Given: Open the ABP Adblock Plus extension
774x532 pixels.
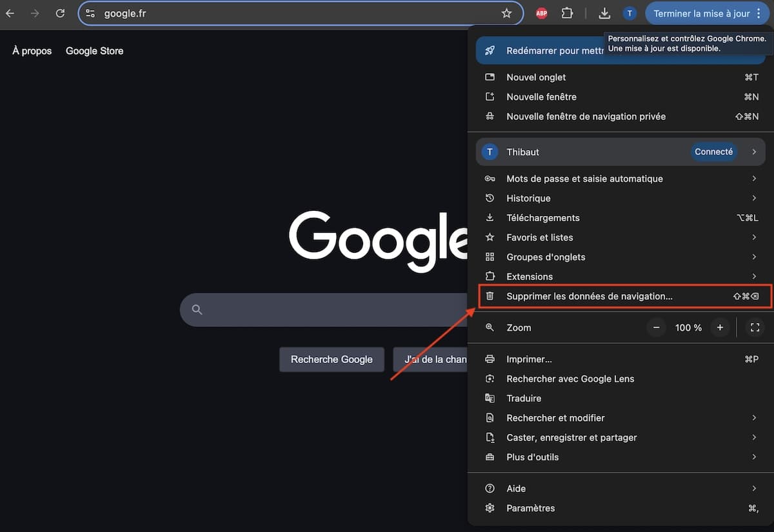Looking at the screenshot, I should click(542, 13).
